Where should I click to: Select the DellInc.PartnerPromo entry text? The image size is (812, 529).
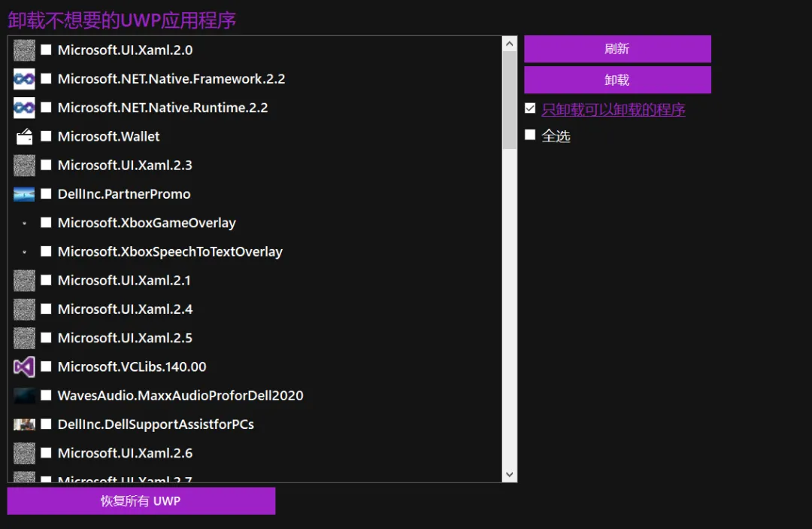point(124,194)
